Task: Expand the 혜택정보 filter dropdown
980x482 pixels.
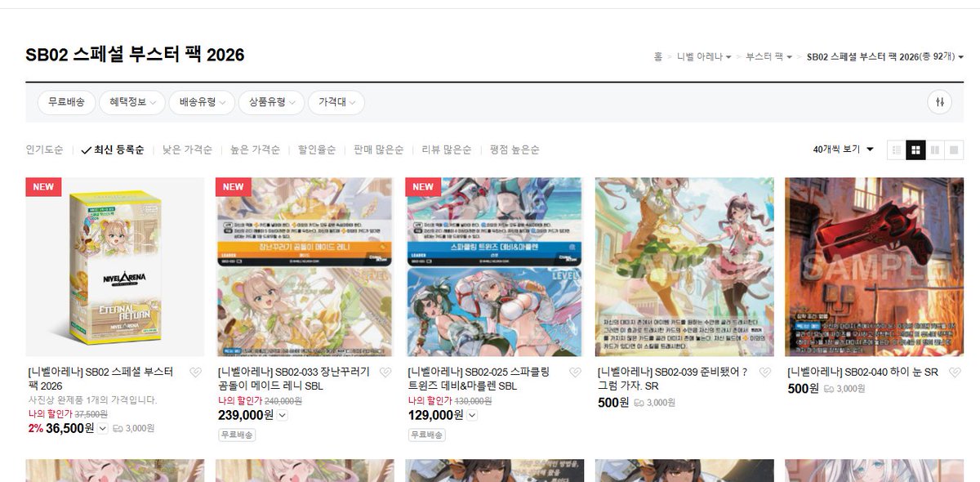Action: pyautogui.click(x=131, y=102)
